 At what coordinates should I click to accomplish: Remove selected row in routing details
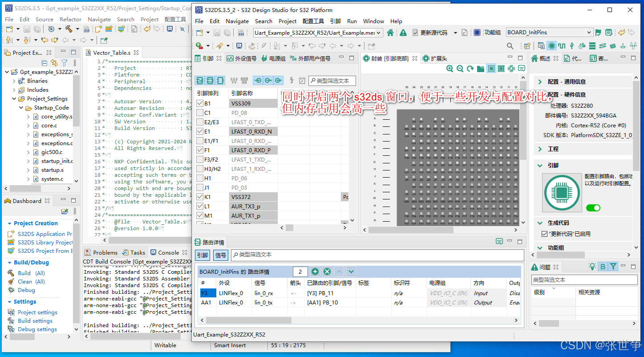pos(327,272)
